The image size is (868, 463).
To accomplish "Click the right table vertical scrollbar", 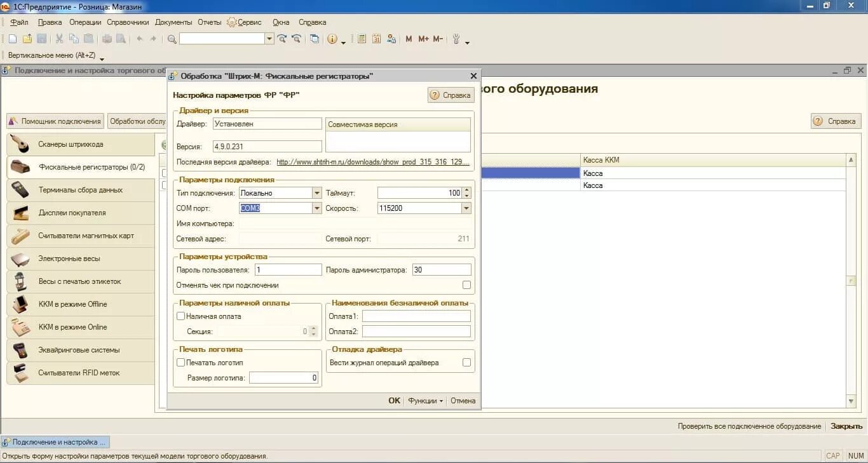I will (x=851, y=280).
